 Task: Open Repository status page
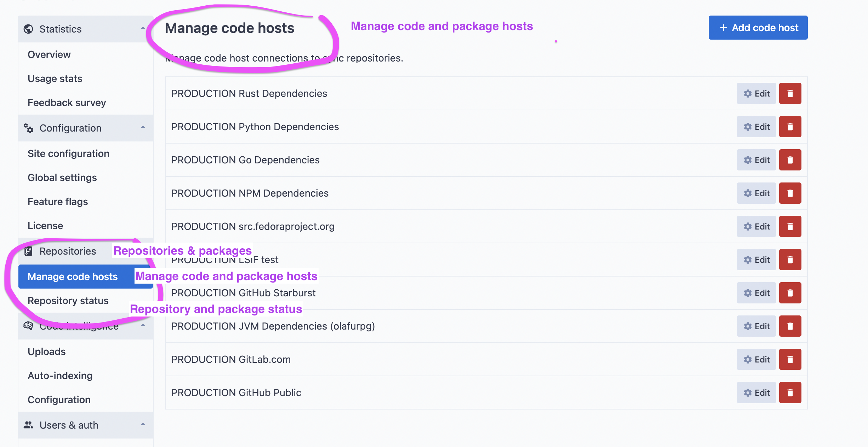(68, 301)
